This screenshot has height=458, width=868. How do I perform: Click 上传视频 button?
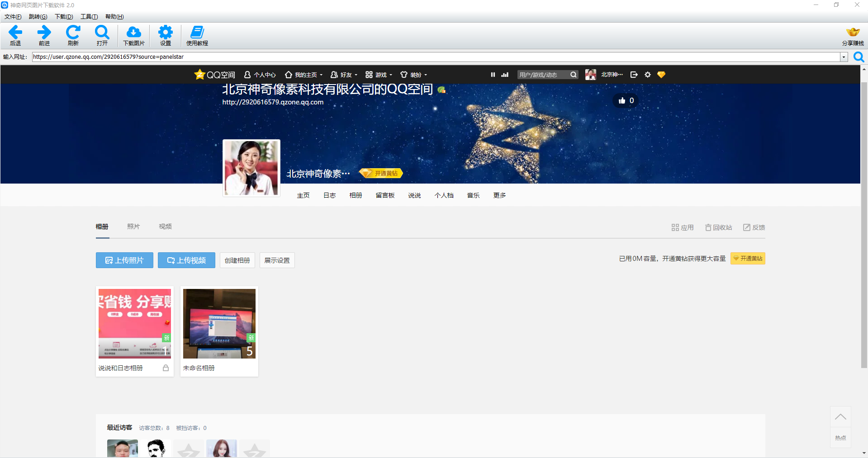click(186, 260)
